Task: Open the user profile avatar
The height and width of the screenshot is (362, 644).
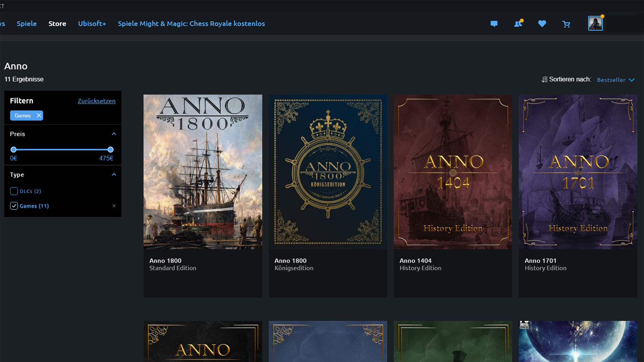Action: pos(595,23)
